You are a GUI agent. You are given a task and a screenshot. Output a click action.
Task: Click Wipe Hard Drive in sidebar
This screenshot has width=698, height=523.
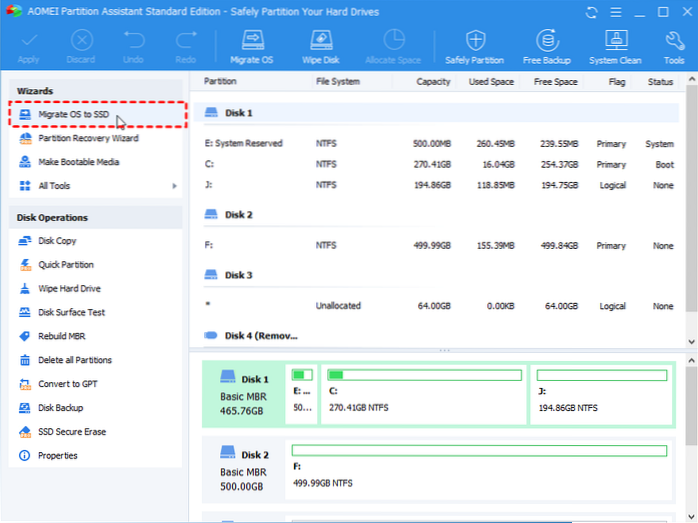69,288
